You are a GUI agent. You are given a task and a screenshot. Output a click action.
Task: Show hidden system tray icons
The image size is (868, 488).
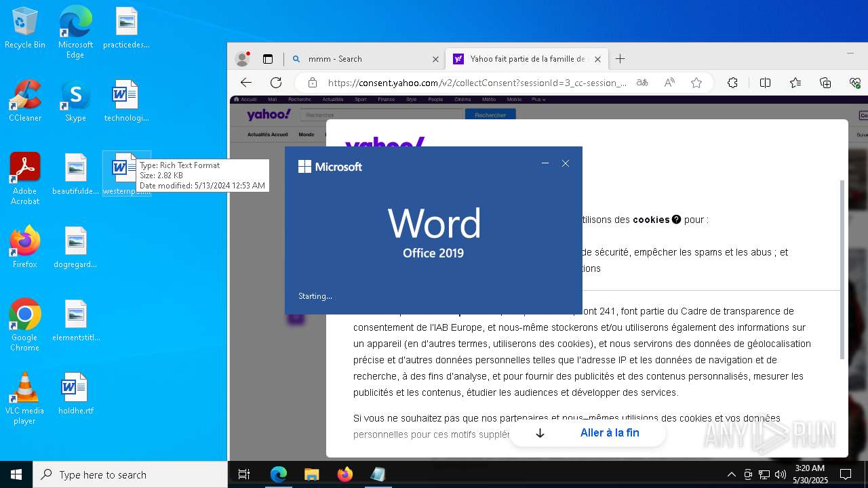731,474
